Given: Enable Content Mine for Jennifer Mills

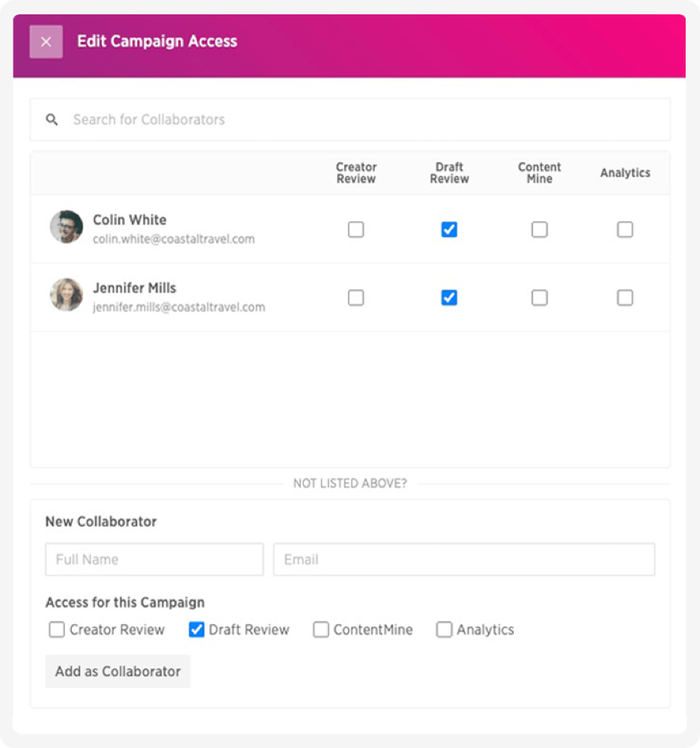Looking at the screenshot, I should click(x=539, y=298).
